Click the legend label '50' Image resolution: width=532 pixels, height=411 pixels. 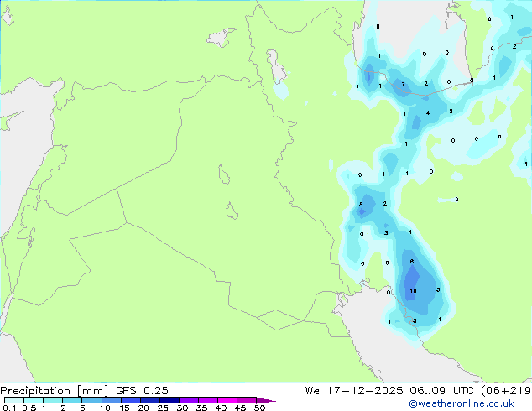coord(259,408)
